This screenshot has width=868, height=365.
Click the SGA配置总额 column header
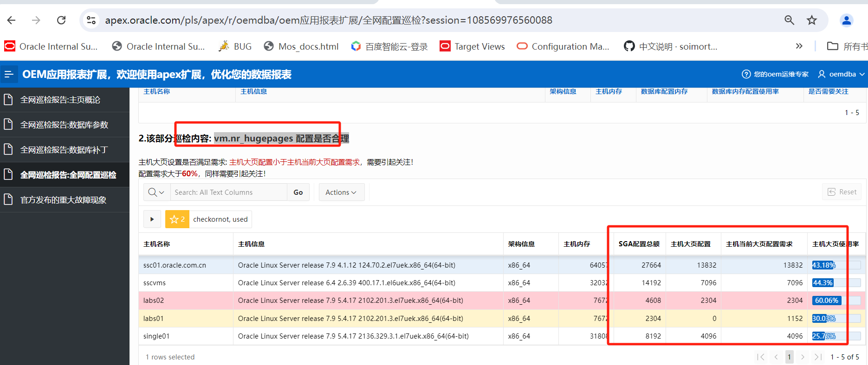click(x=639, y=244)
